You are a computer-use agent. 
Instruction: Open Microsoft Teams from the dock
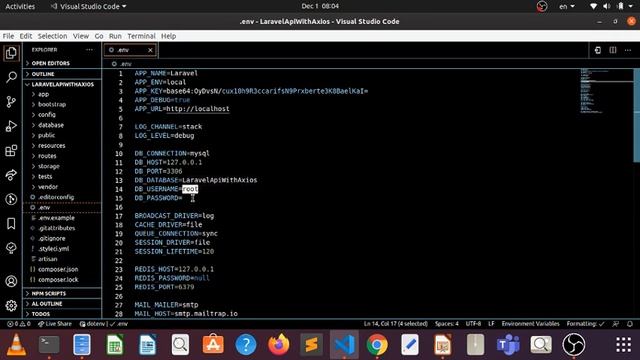(508, 344)
